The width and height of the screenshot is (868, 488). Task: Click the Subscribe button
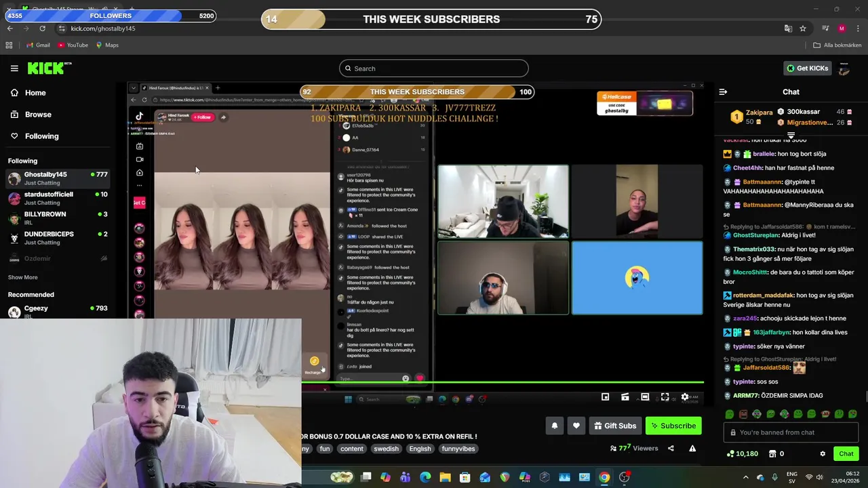point(673,426)
